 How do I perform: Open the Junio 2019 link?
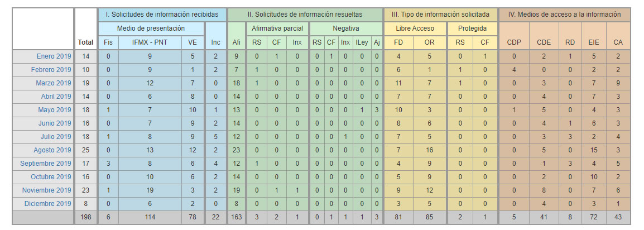pos(55,123)
